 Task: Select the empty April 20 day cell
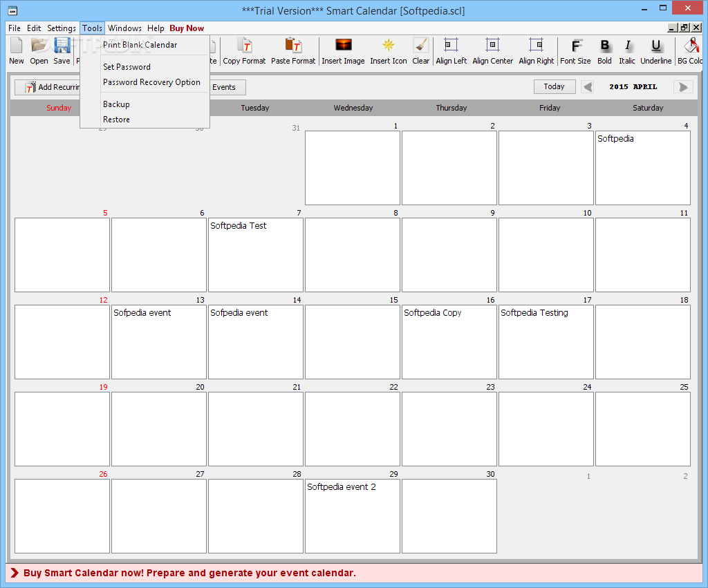click(x=159, y=429)
